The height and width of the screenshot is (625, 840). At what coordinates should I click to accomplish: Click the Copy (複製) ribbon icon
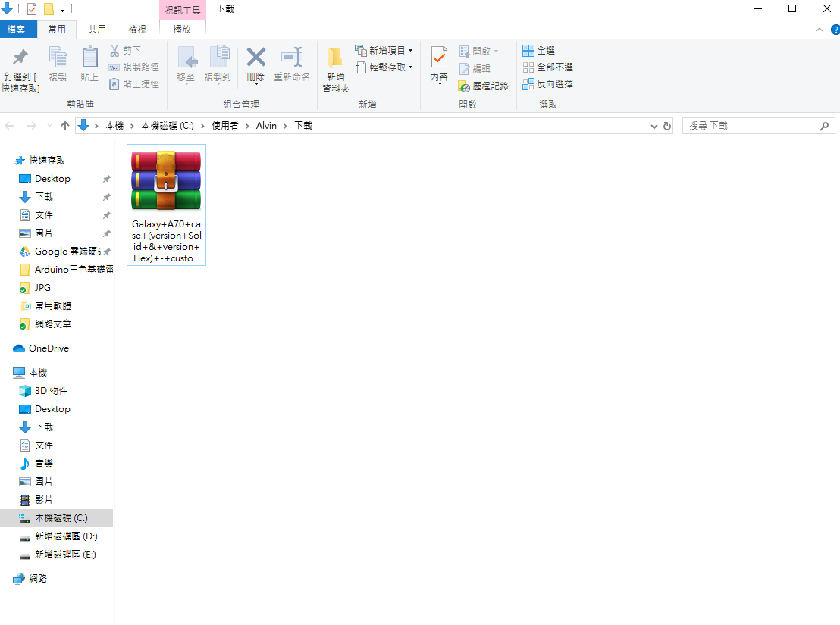click(x=58, y=58)
